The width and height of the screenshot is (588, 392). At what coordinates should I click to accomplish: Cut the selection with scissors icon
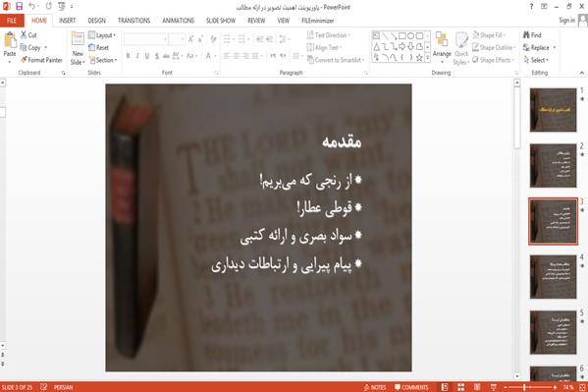(x=28, y=35)
